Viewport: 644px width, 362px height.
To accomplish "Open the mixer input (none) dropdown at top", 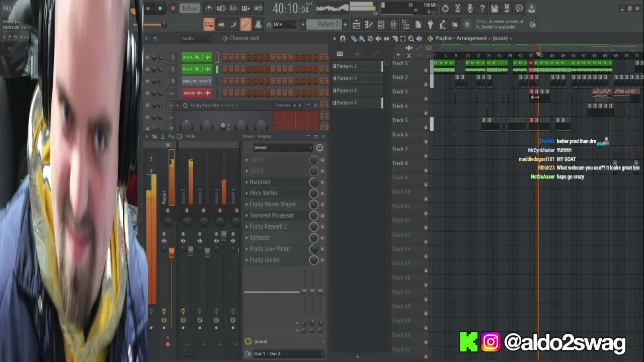I will click(282, 147).
